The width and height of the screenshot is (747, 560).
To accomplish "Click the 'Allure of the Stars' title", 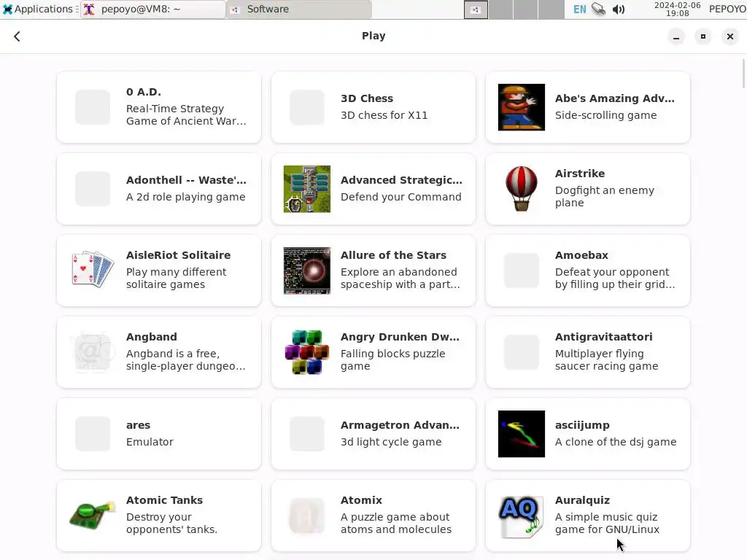I will coord(393,255).
